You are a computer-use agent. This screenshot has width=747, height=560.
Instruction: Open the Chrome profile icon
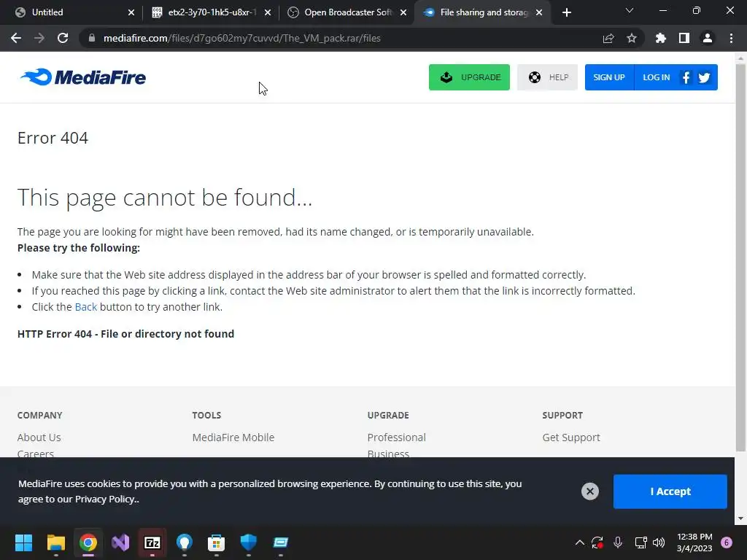pyautogui.click(x=708, y=38)
